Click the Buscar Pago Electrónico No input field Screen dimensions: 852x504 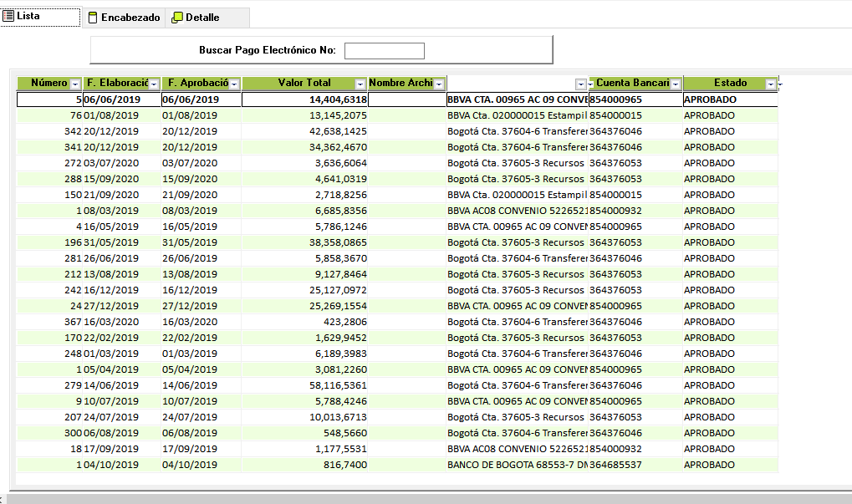[384, 51]
